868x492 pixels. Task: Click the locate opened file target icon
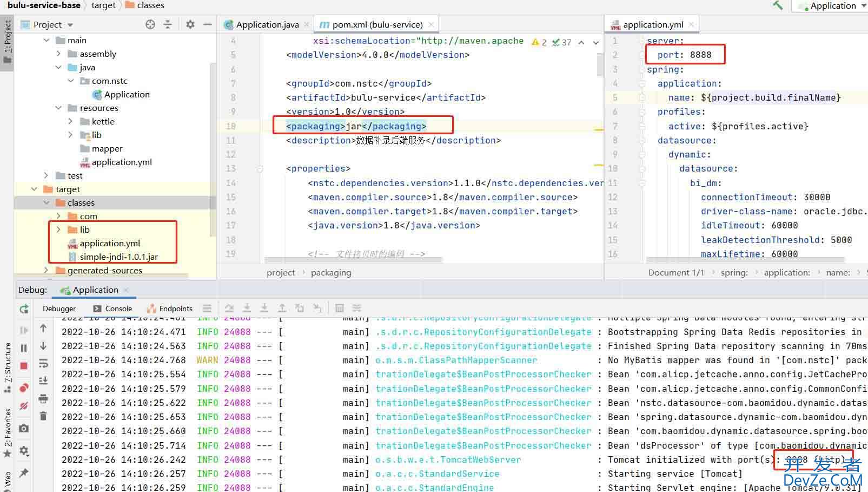pos(150,24)
